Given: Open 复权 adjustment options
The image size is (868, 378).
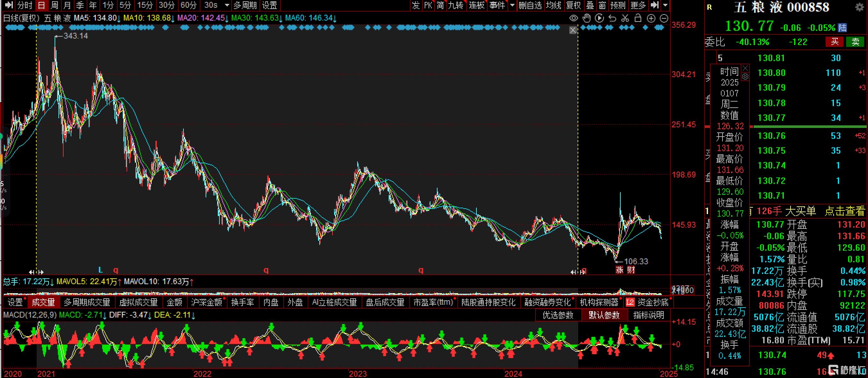Looking at the screenshot, I should (x=573, y=5).
